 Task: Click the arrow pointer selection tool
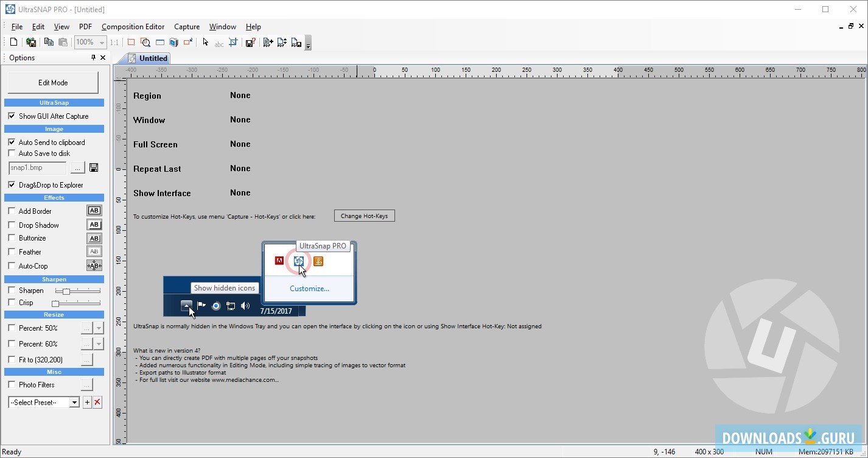(205, 42)
